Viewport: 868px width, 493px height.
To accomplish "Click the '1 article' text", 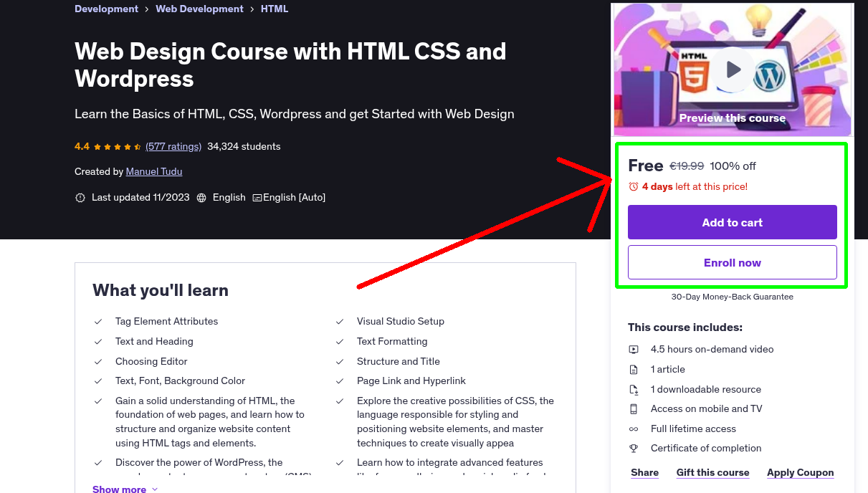I will 668,369.
